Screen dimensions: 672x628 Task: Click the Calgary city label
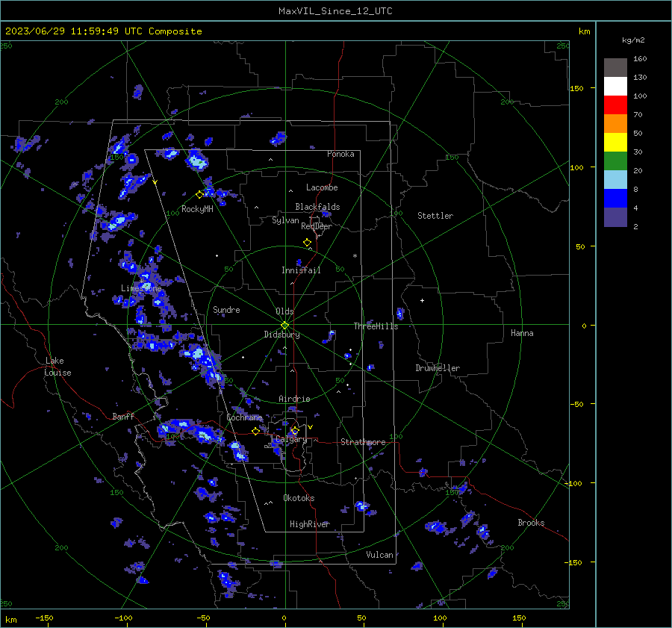(x=291, y=439)
